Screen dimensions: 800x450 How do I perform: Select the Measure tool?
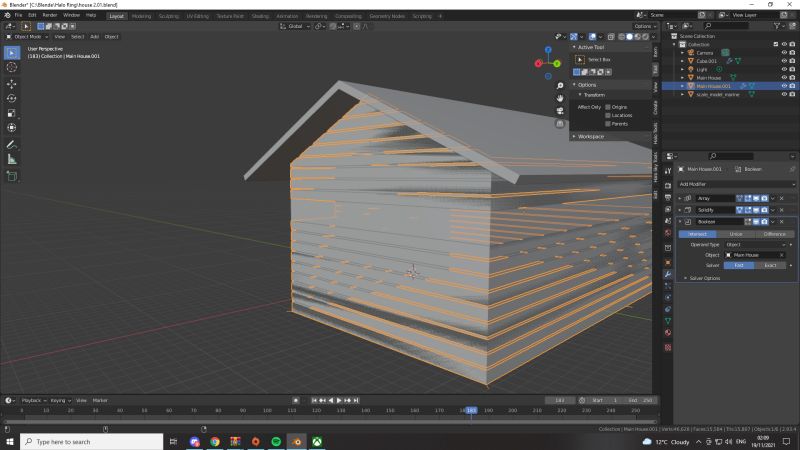[x=12, y=160]
